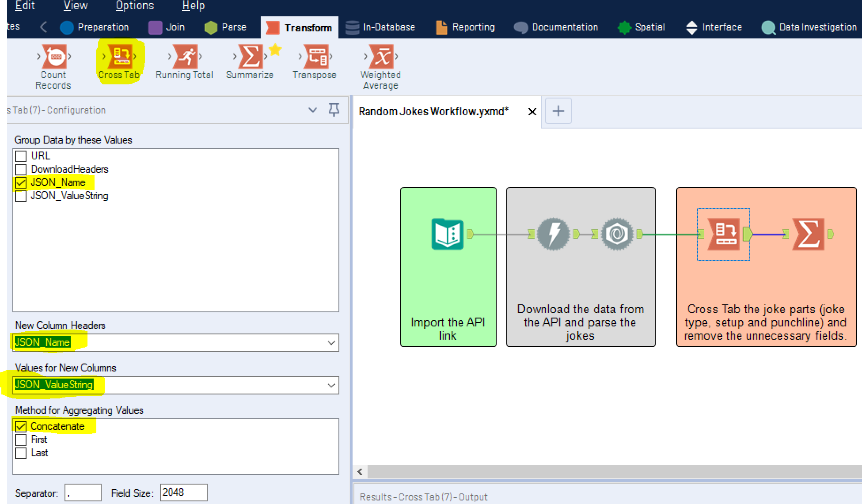Viewport: 862px width, 504px height.
Task: Click the Field Size input box
Action: 183,493
